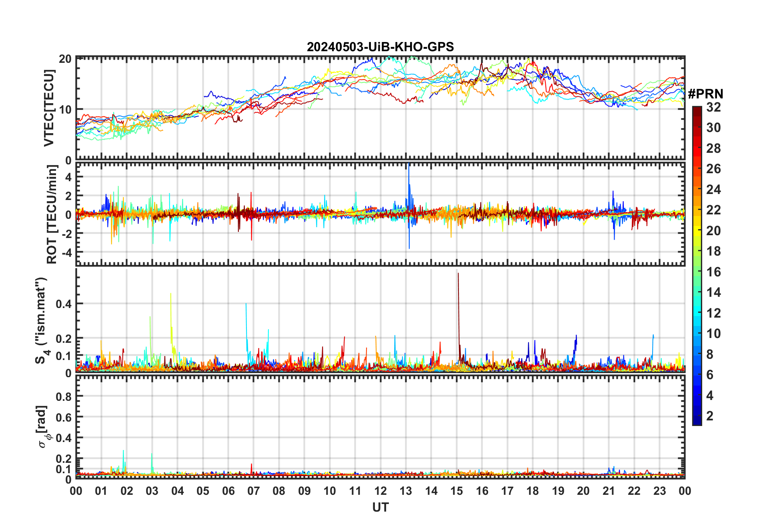Pick the dark red top of the PRN colorbar

[697, 110]
